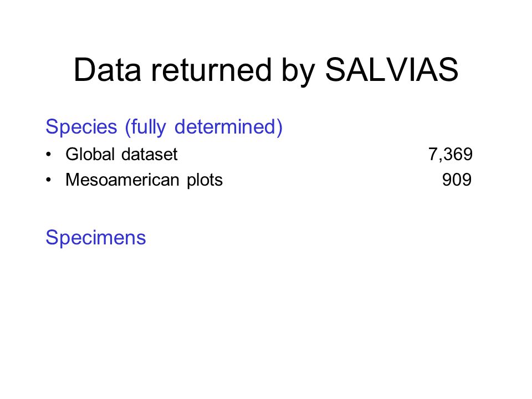Select the number 7,369
This screenshot has height=399, width=532.
450,155
